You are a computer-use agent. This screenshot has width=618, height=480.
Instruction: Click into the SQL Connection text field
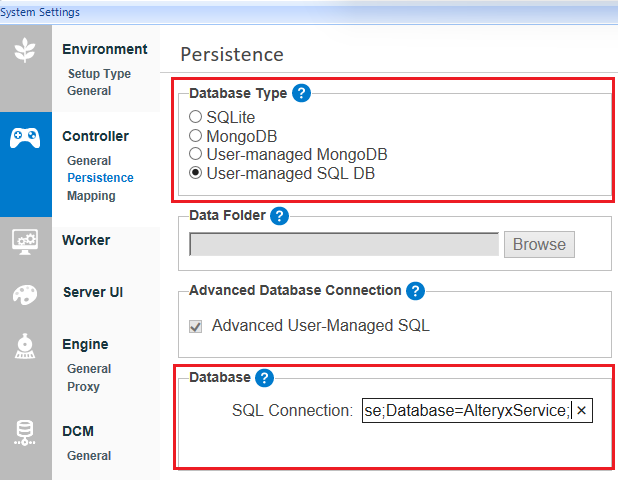coord(466,411)
